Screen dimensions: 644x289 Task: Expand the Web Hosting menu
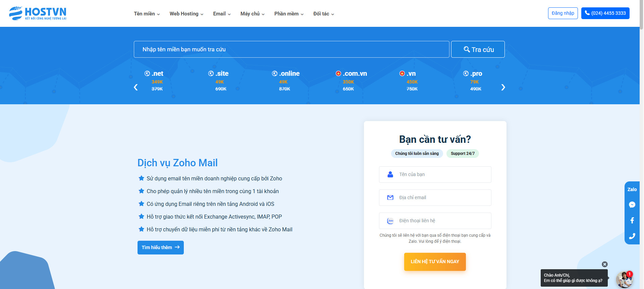pos(186,14)
